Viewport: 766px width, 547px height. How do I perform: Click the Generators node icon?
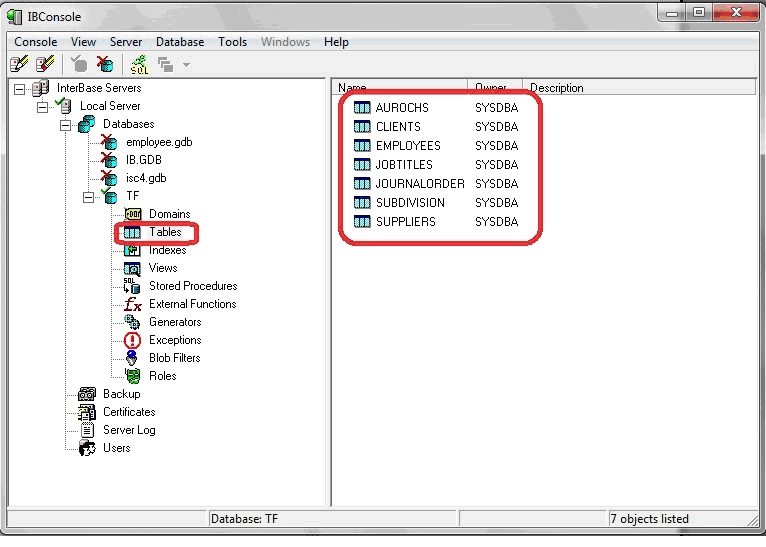point(132,322)
